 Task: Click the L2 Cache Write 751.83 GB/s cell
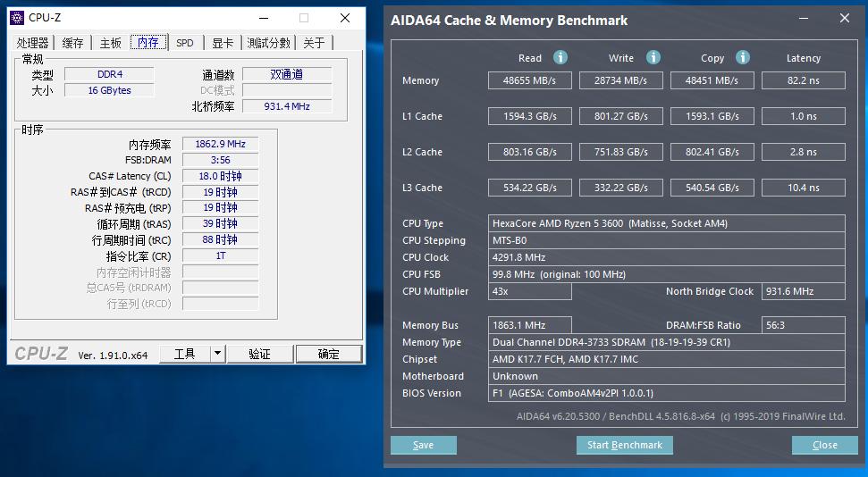[x=621, y=152]
